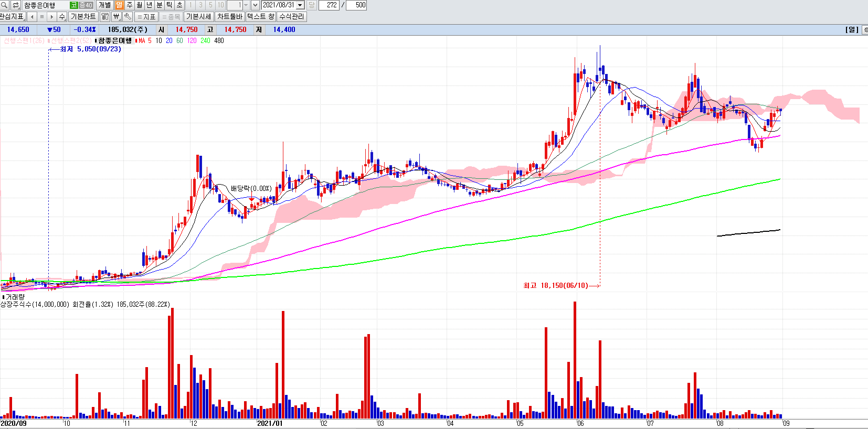Select the 3 interval preset
Viewport: 868px width, 429px height.
pyautogui.click(x=200, y=5)
